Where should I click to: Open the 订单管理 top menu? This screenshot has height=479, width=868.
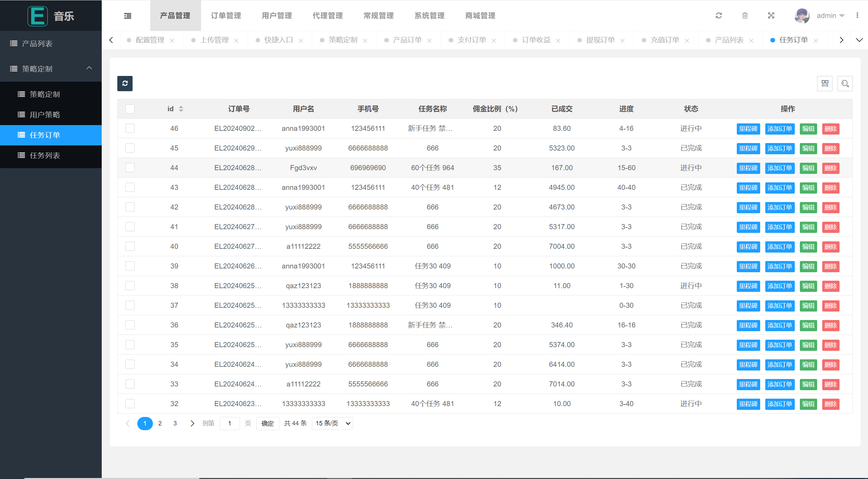point(226,16)
